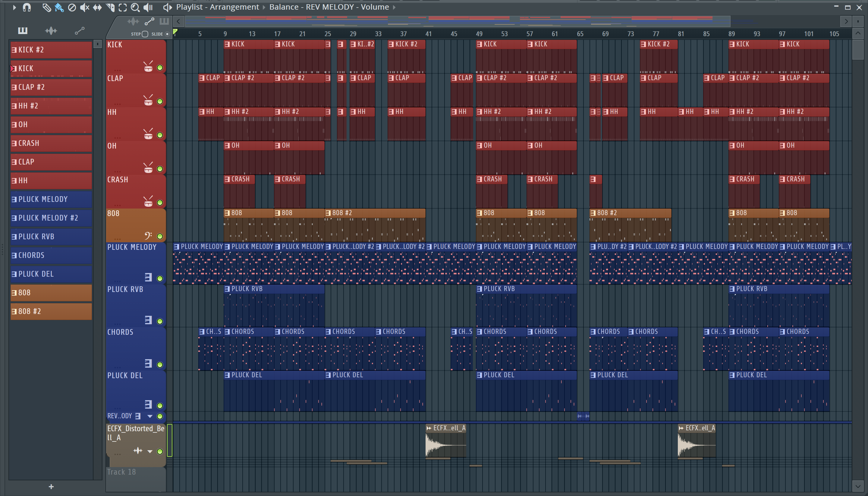Mute the PLUCK RVB track LED
The image size is (868, 496).
(160, 321)
